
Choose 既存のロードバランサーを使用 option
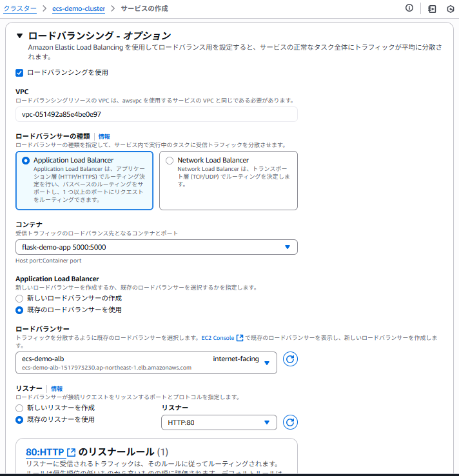19,310
